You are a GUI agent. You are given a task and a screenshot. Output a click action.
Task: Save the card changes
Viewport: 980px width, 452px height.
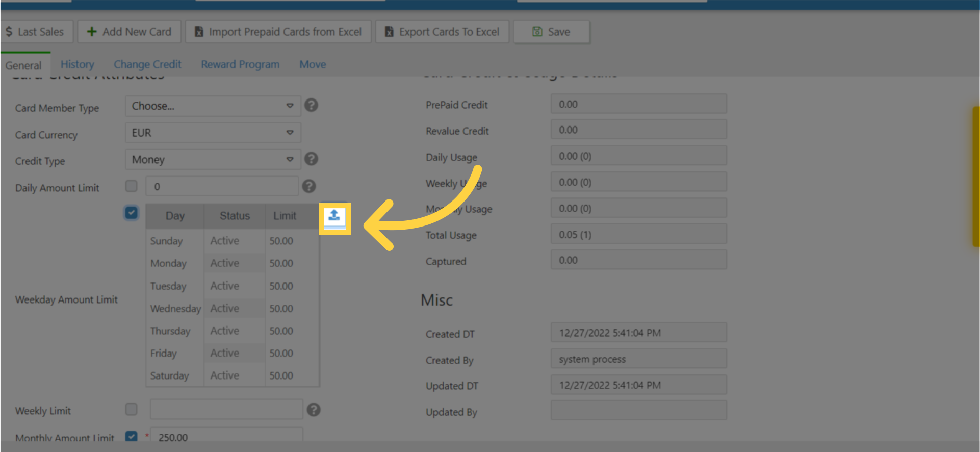coord(552,32)
